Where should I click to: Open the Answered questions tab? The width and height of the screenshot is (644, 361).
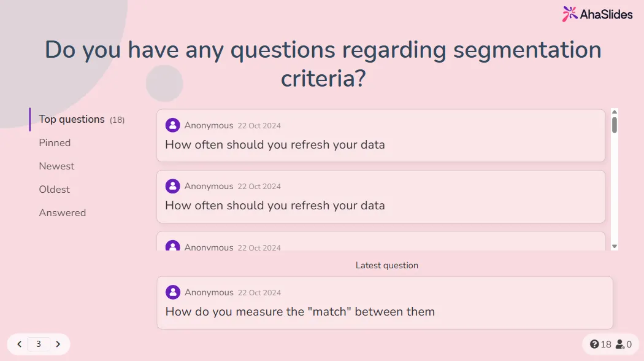[x=63, y=212]
